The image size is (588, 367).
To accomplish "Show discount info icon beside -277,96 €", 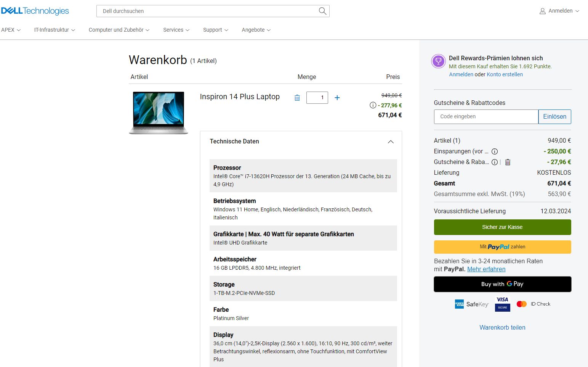I will 373,105.
